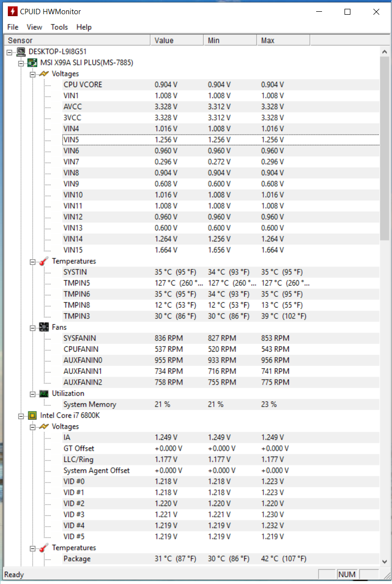Click the DESKTOP-L9I8G51 computer icon
The image size is (392, 584).
coord(21,52)
